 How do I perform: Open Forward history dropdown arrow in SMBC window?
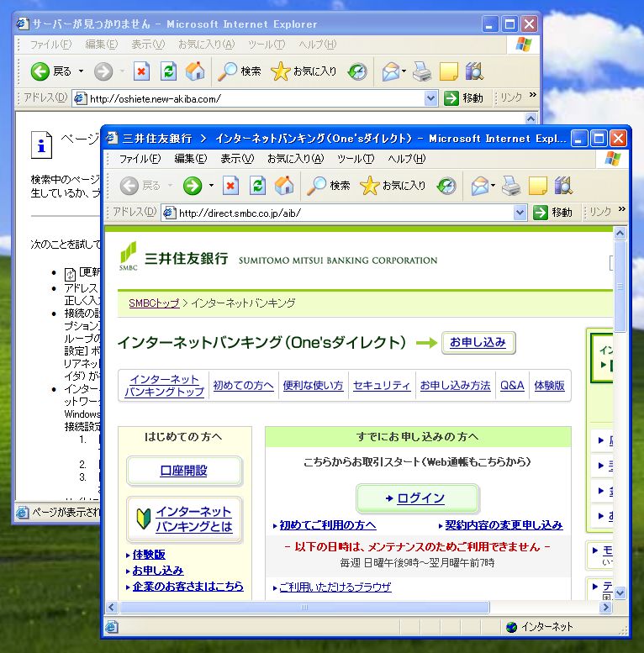point(211,186)
